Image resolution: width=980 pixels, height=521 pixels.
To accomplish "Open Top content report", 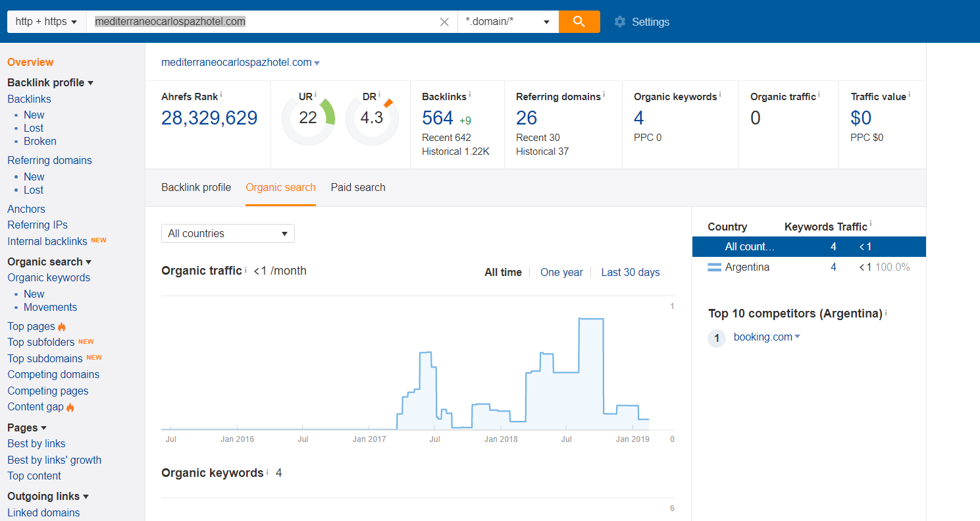I will 34,476.
